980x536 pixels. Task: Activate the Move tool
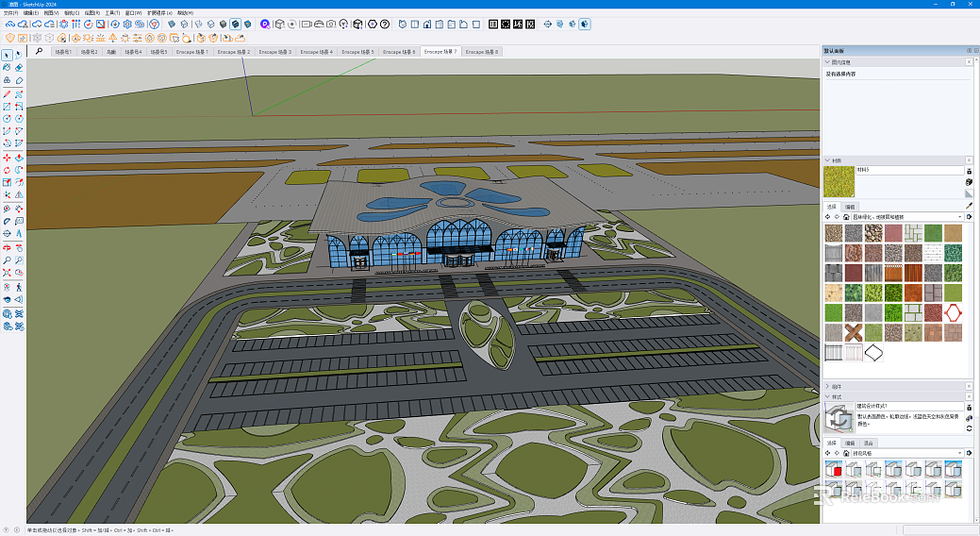[7, 159]
